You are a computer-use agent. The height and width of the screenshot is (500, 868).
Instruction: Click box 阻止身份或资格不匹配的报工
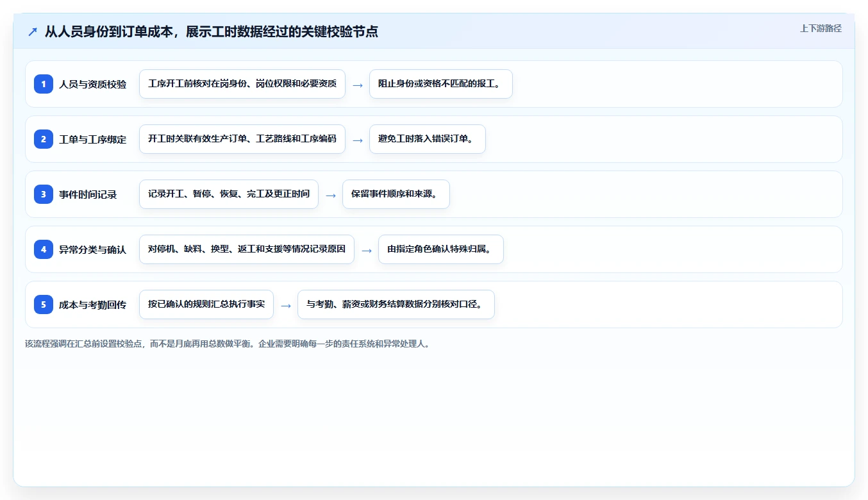click(x=441, y=84)
